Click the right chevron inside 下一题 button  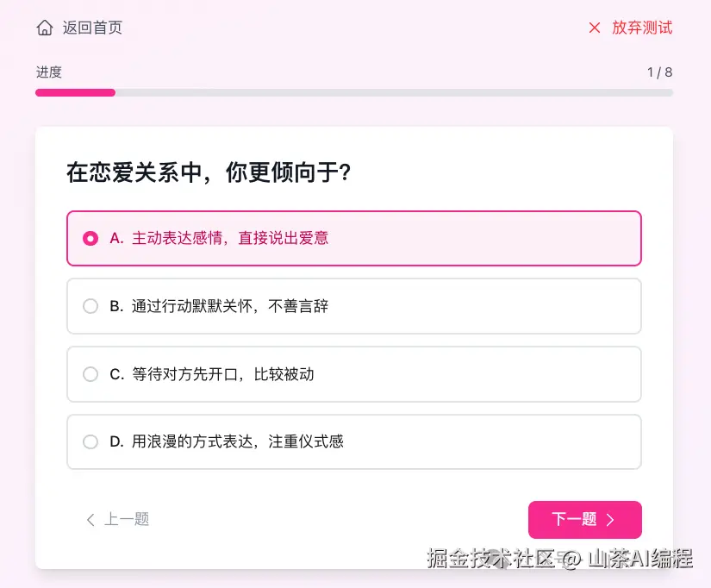(612, 520)
